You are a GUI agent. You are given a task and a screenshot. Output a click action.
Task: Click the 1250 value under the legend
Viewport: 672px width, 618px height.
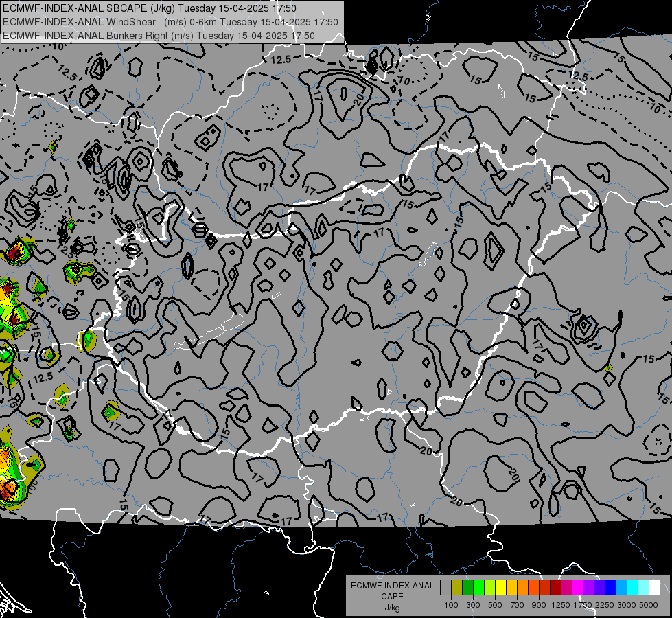(561, 605)
